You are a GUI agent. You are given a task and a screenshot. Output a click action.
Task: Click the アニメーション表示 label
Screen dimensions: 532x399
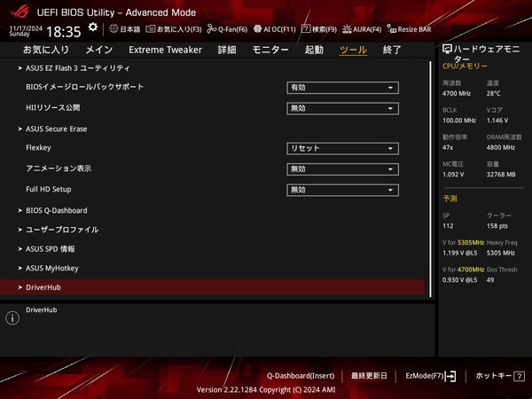click(59, 168)
